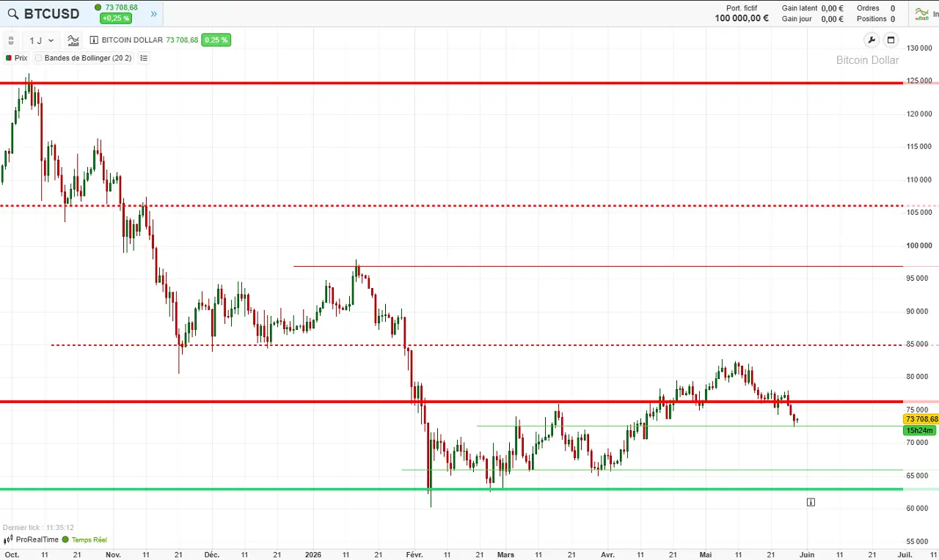Click the 0.25 % green badge in chart toolbar
The width and height of the screenshot is (939, 560).
(x=216, y=40)
